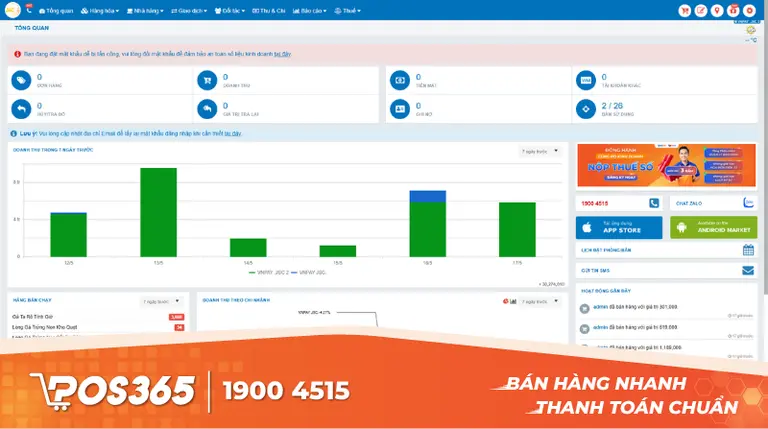
Task: Open the Hàng bán chạy 7 ngày trước dropdown
Action: pyautogui.click(x=162, y=302)
